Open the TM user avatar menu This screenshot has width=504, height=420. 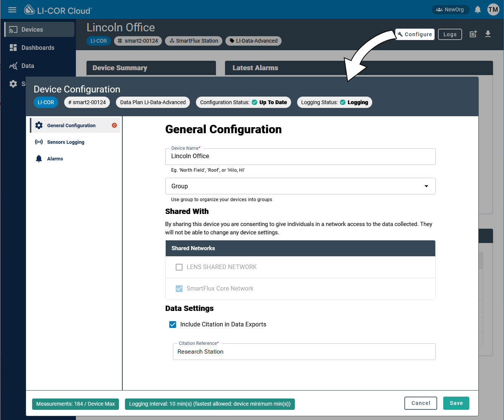[493, 9]
